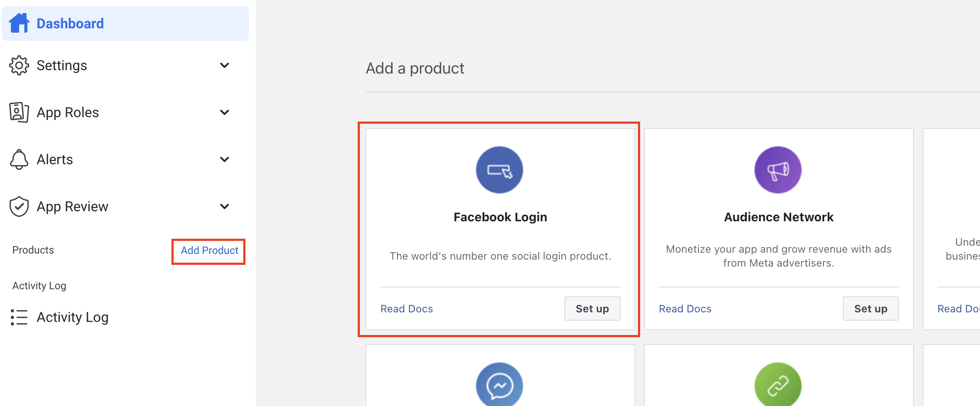Click the Facebook Login card title
980x406 pixels.
pos(500,217)
